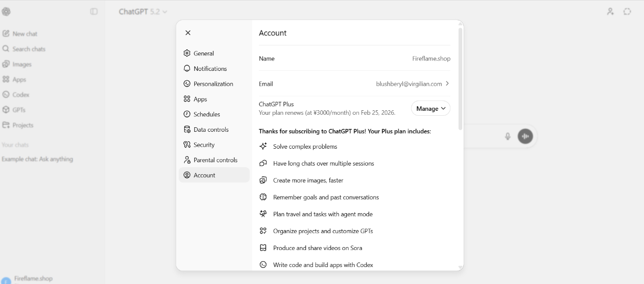
Task: Open Projects in the sidebar
Action: point(18,125)
